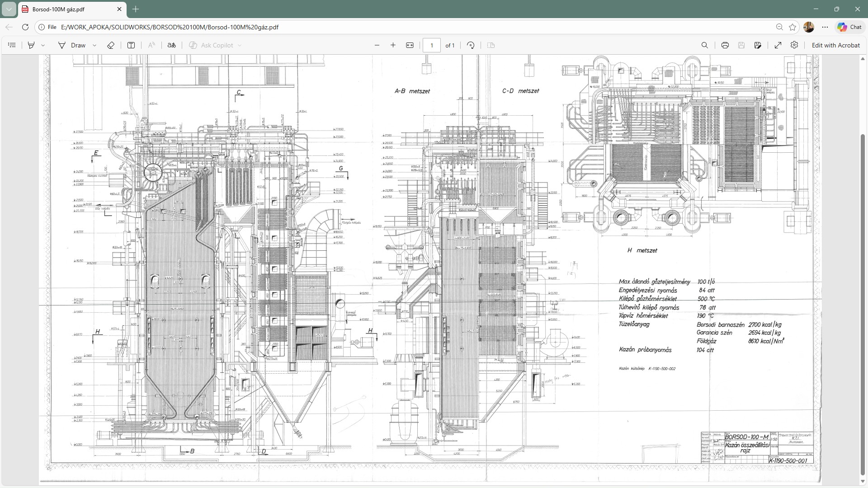868x488 pixels.
Task: Zoom in with the plus button
Action: 393,45
